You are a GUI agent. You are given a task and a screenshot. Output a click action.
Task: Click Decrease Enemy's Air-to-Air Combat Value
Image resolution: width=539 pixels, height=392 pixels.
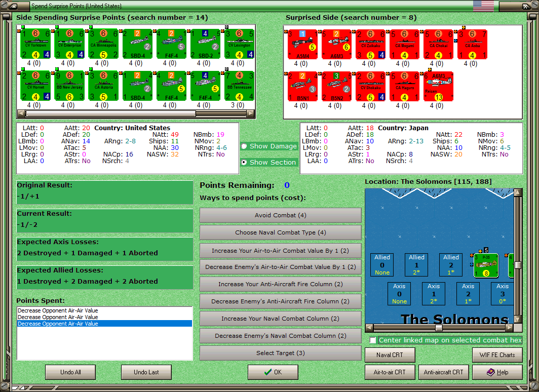tap(281, 267)
